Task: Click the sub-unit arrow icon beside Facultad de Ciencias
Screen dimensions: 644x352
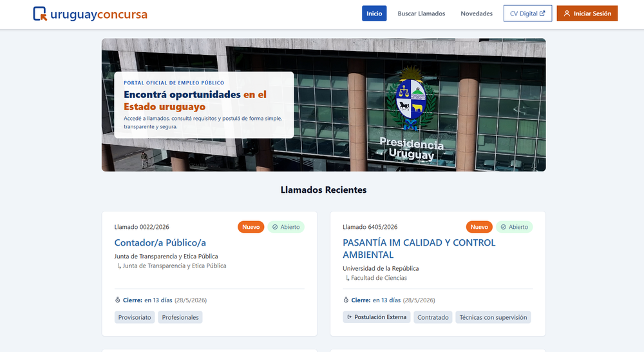Action: (x=348, y=278)
